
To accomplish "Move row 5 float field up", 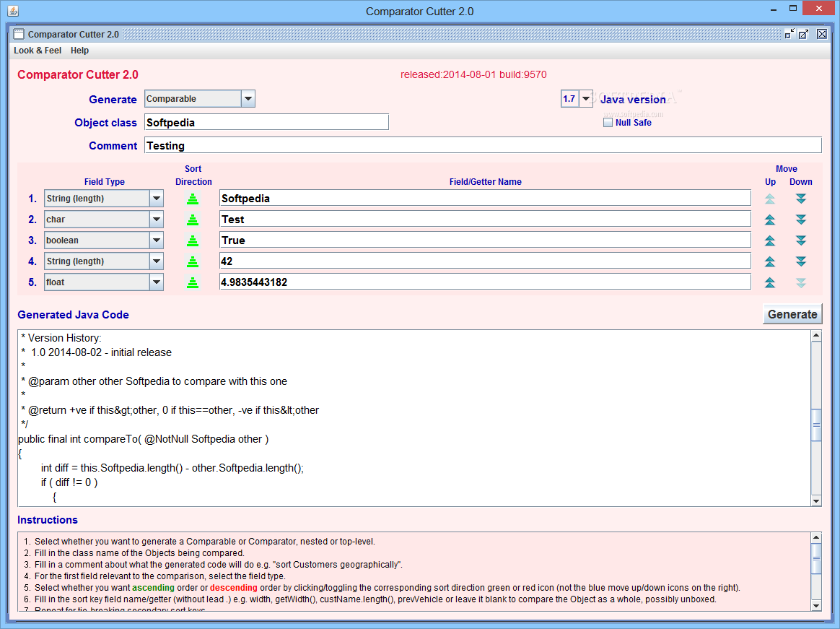I will [770, 282].
